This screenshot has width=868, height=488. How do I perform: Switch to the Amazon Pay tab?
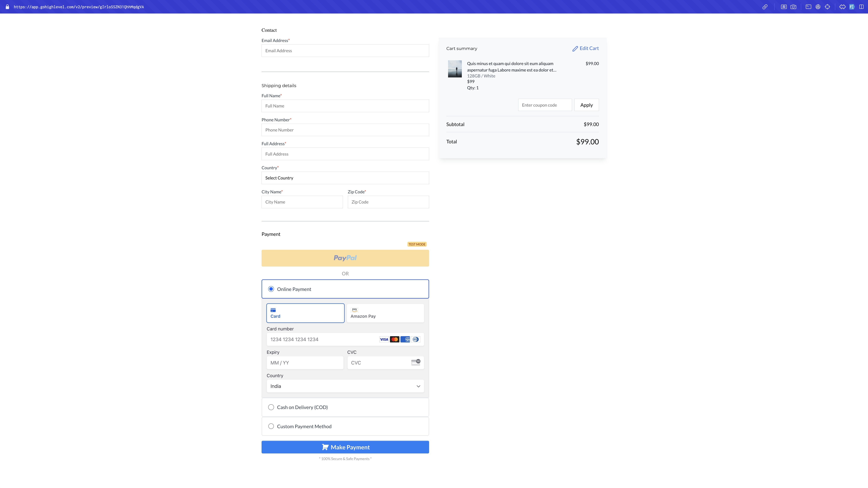385,313
